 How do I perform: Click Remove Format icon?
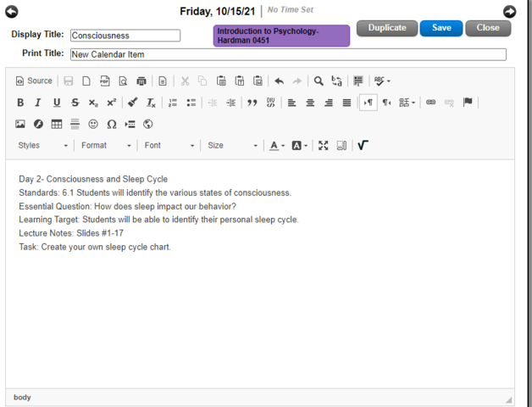click(x=151, y=103)
